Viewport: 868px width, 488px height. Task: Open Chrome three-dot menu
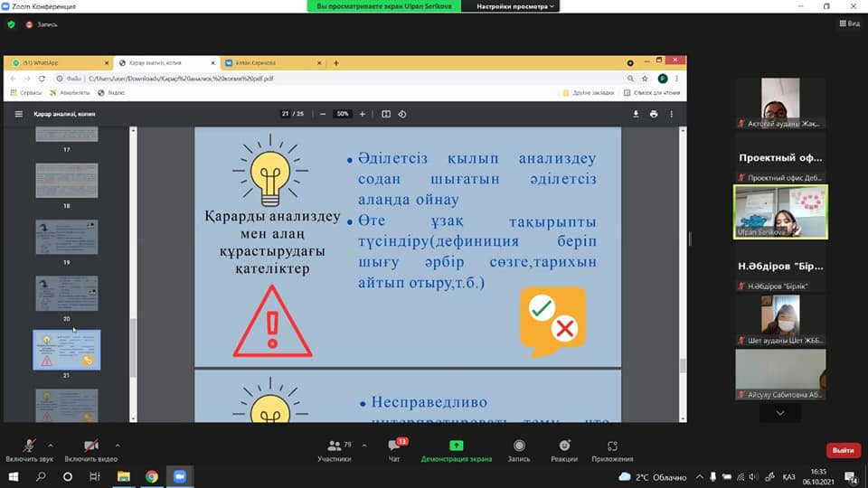[676, 79]
